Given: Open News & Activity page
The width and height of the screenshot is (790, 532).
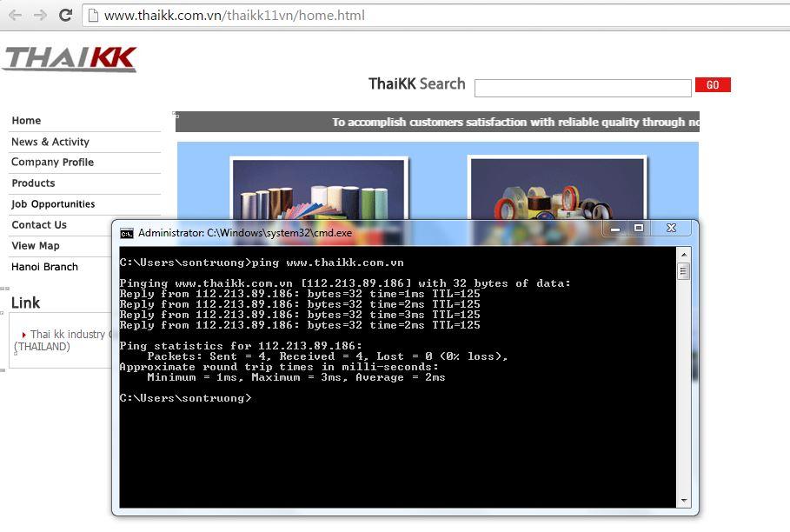Looking at the screenshot, I should point(50,142).
